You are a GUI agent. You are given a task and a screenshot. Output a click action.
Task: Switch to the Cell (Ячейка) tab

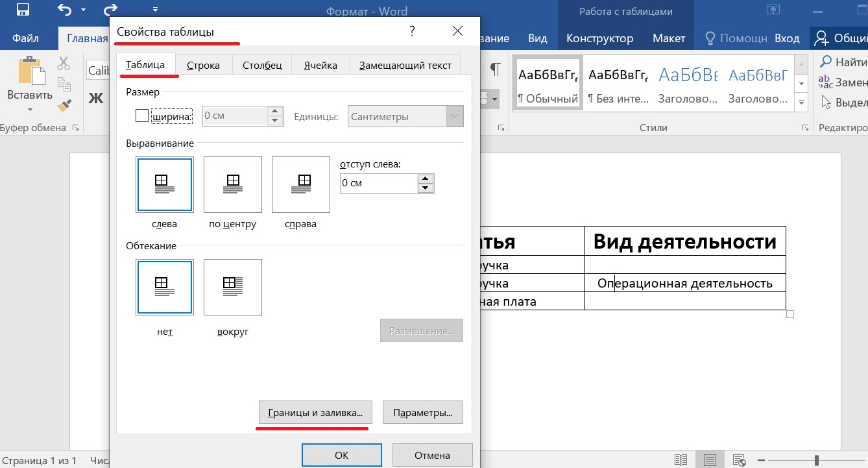click(x=320, y=66)
